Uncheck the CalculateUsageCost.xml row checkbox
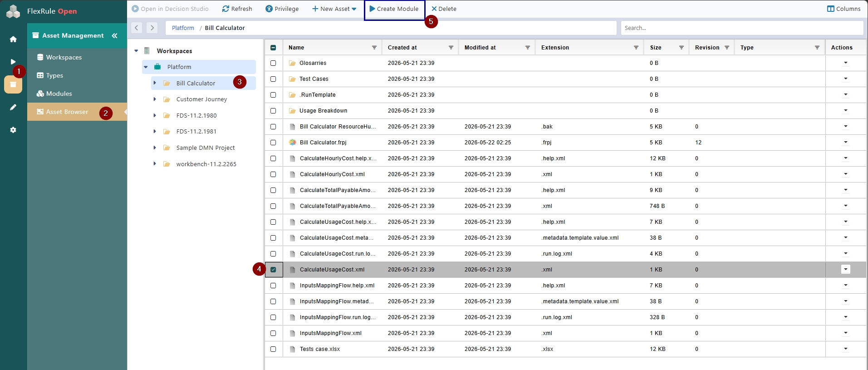868x370 pixels. click(273, 270)
